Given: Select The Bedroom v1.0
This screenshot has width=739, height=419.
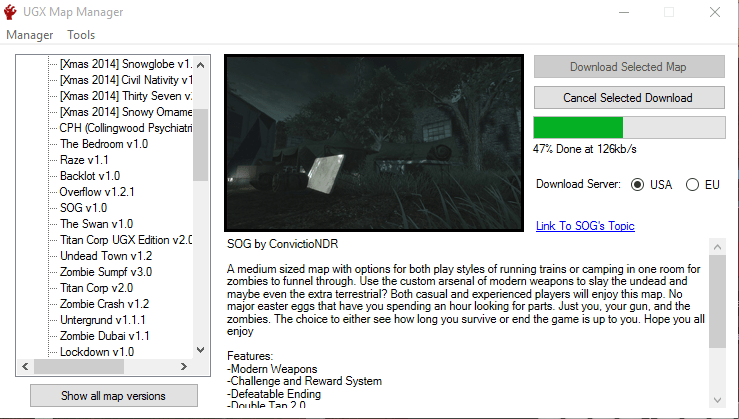Looking at the screenshot, I should pos(104,144).
